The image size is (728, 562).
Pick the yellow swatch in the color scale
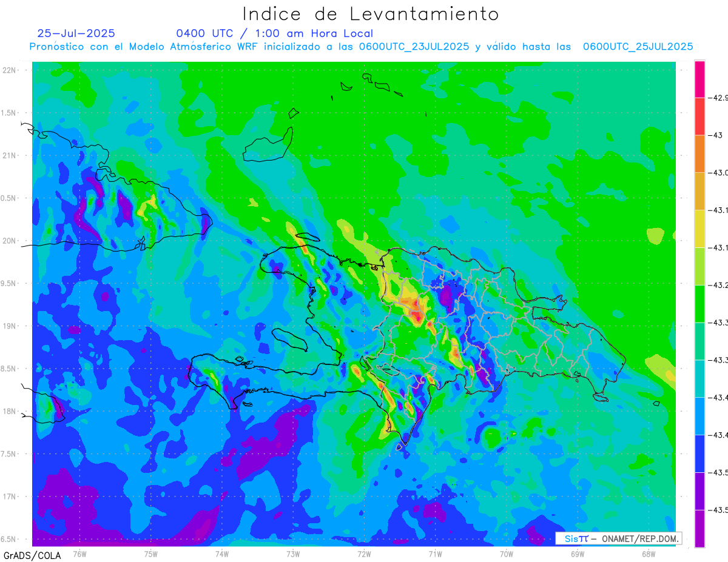click(x=699, y=229)
